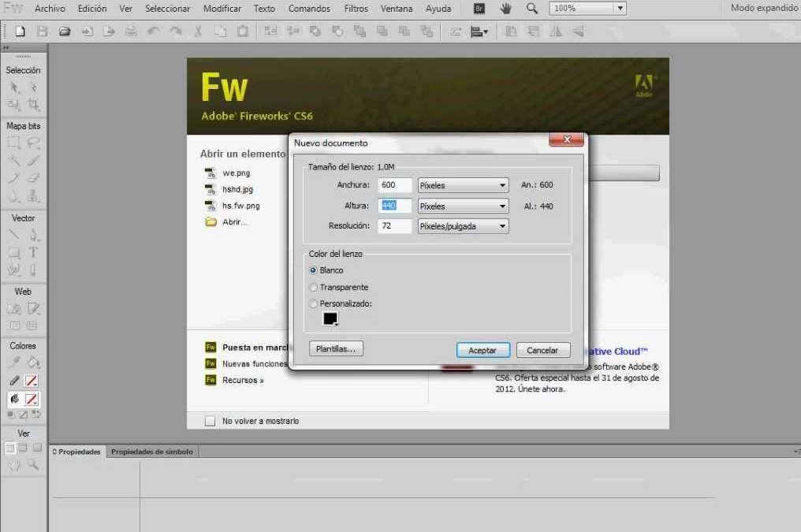Open the Modificar menu

pyautogui.click(x=222, y=9)
